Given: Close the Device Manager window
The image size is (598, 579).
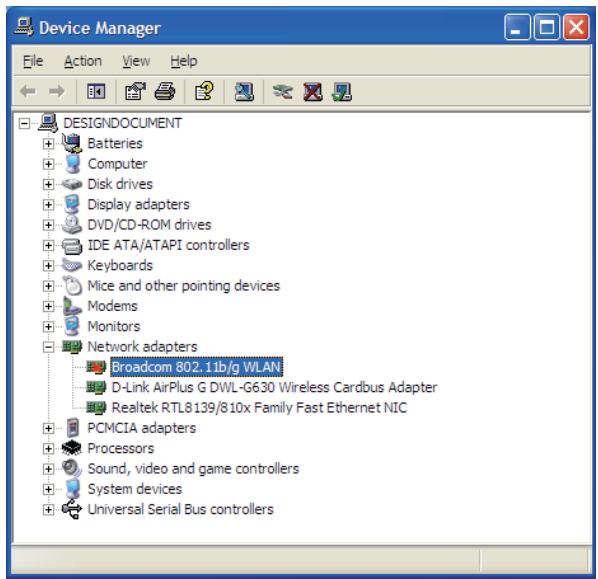Looking at the screenshot, I should (x=576, y=27).
